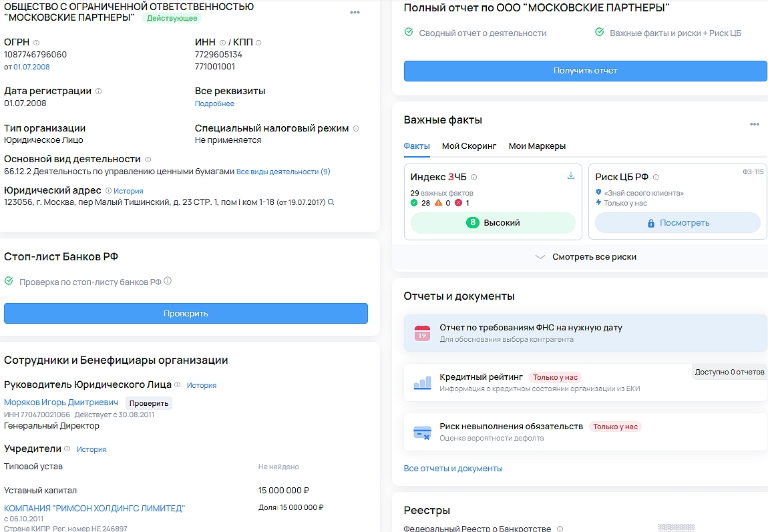
Task: Click the green check next to Стоп-лист проверка
Action: (9, 282)
